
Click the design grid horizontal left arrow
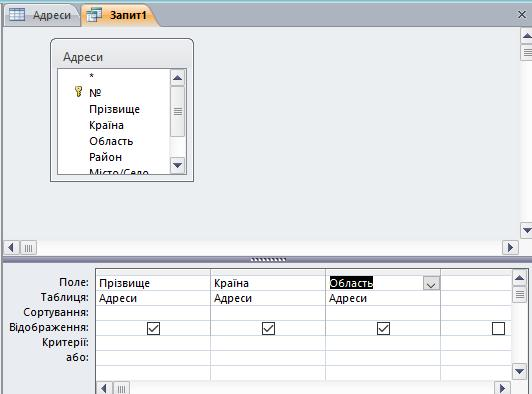point(104,388)
